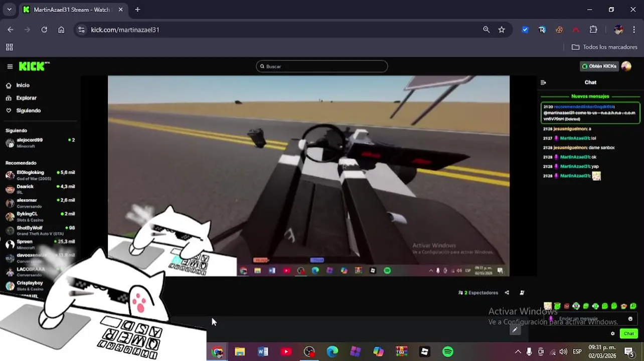The width and height of the screenshot is (644, 361).
Task: Open recommended channel ShotByWolf
Action: (40, 230)
